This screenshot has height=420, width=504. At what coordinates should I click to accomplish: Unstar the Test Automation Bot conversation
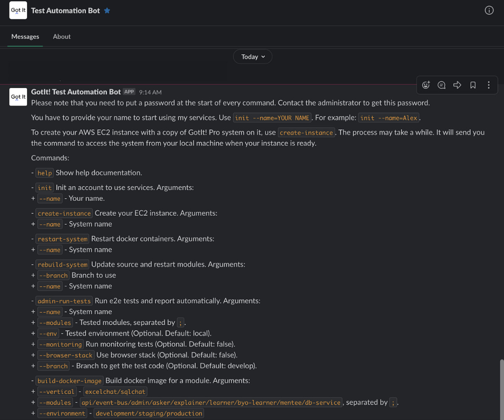pyautogui.click(x=107, y=11)
